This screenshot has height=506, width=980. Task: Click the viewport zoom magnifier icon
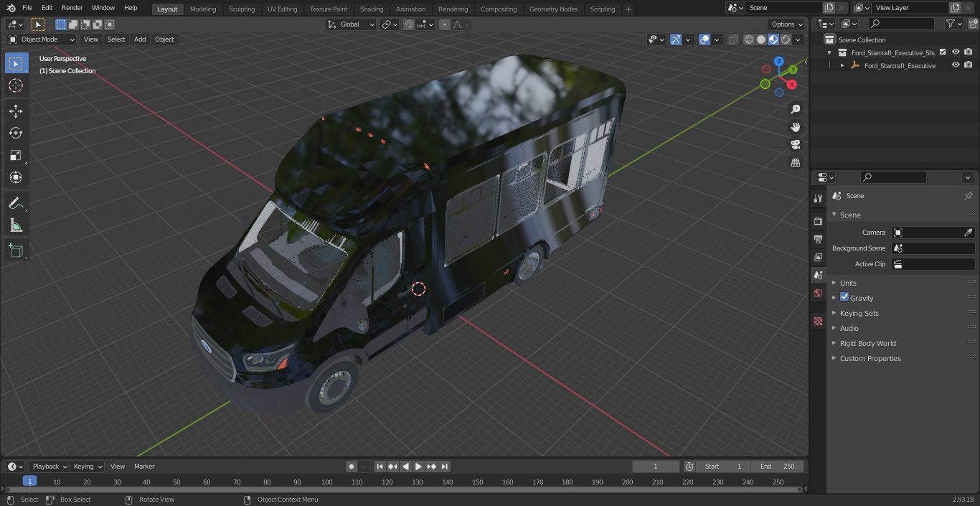pyautogui.click(x=796, y=109)
